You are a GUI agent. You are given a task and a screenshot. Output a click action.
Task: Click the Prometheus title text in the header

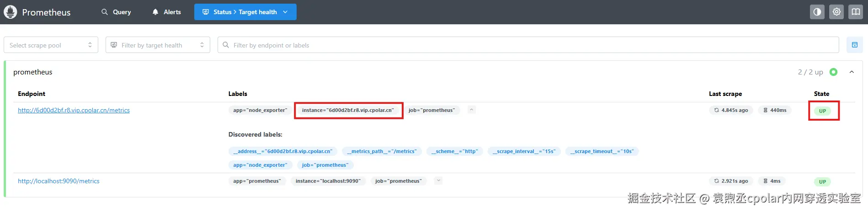[46, 12]
